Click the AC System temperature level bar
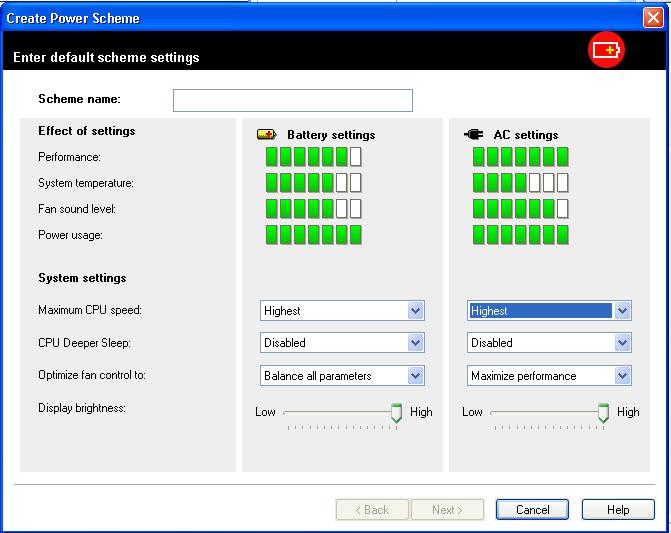 520,183
